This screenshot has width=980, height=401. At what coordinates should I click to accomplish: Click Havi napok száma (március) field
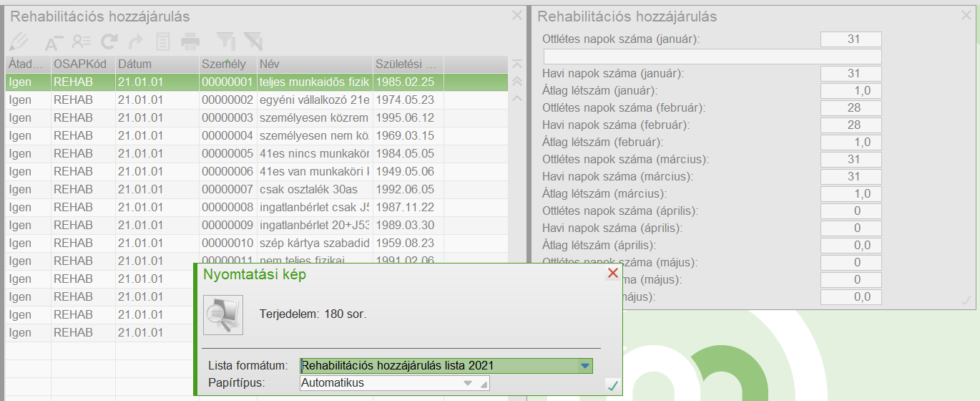[851, 177]
